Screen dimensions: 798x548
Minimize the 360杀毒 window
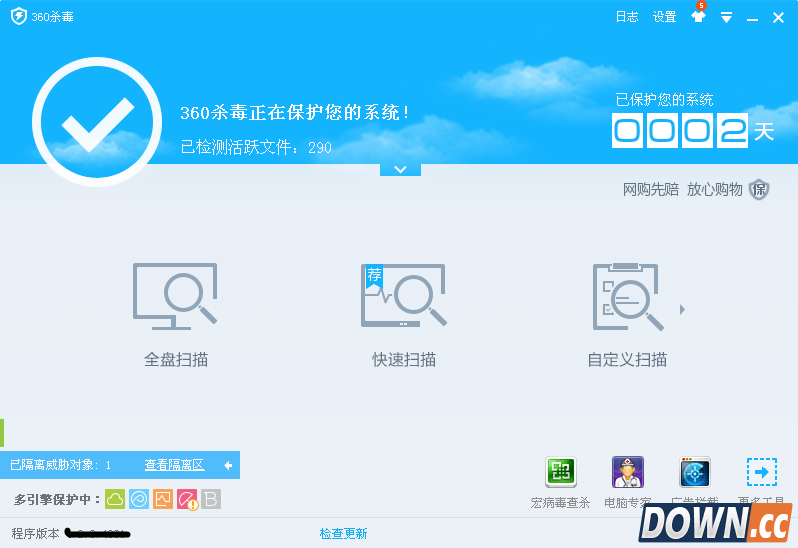(752, 19)
